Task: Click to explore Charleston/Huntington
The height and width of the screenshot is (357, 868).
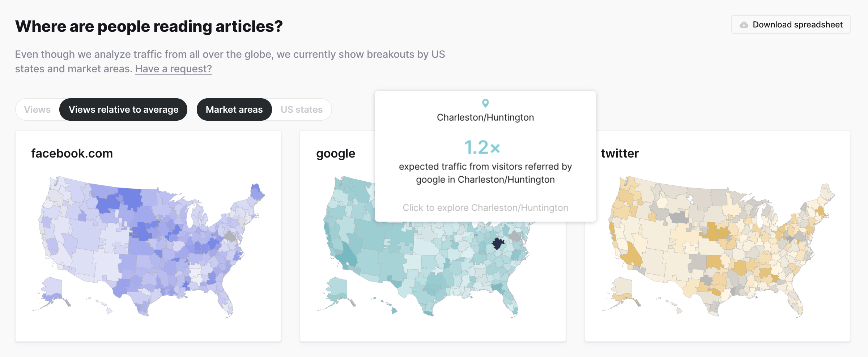Action: (485, 207)
